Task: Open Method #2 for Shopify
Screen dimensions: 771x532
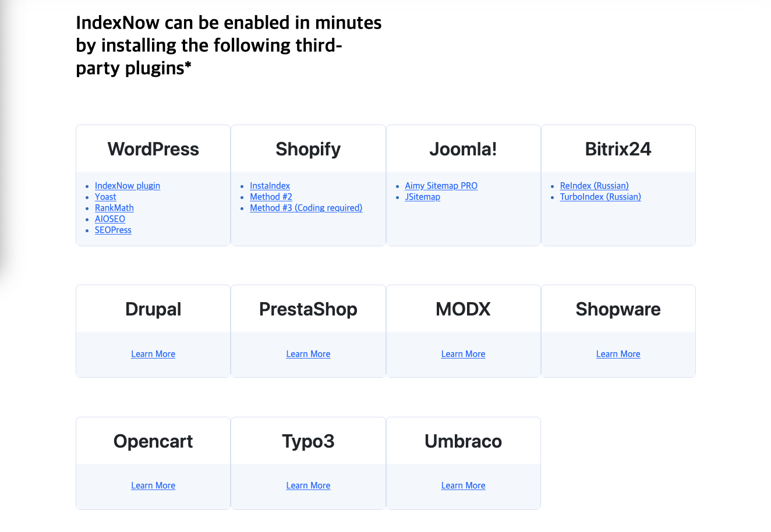Action: [x=271, y=197]
